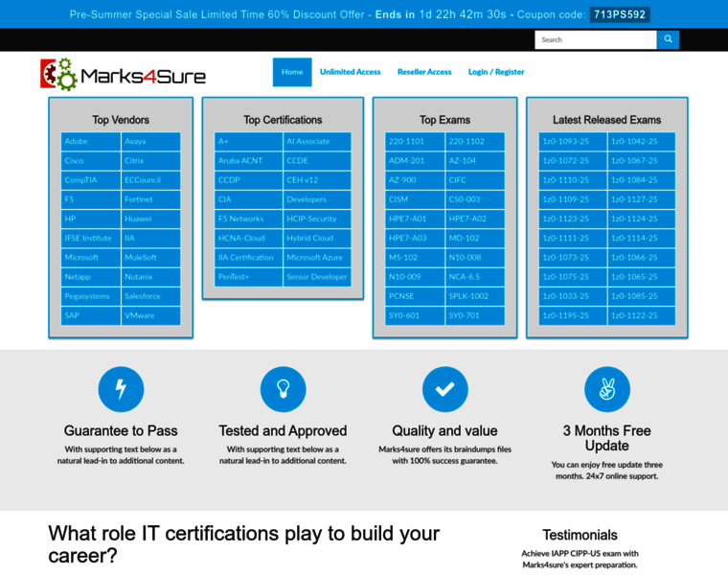Open the ECCouncil vendor link
728x575 pixels.
click(x=151, y=180)
